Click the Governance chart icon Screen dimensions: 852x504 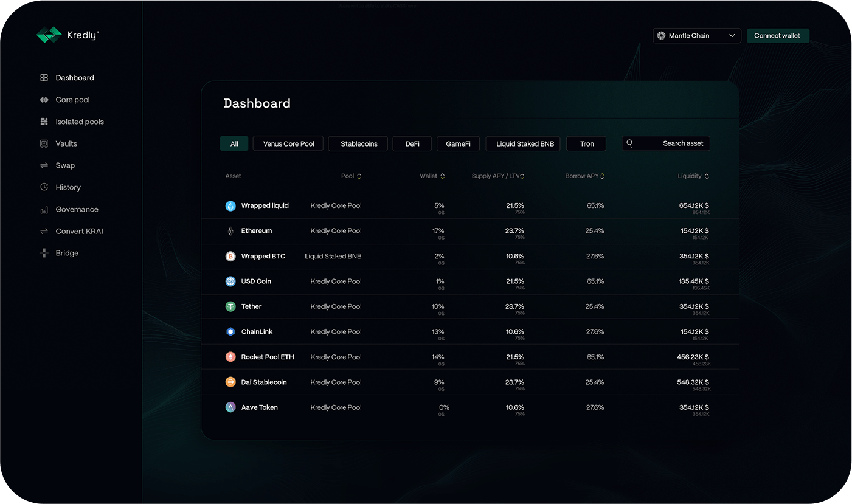pyautogui.click(x=44, y=210)
